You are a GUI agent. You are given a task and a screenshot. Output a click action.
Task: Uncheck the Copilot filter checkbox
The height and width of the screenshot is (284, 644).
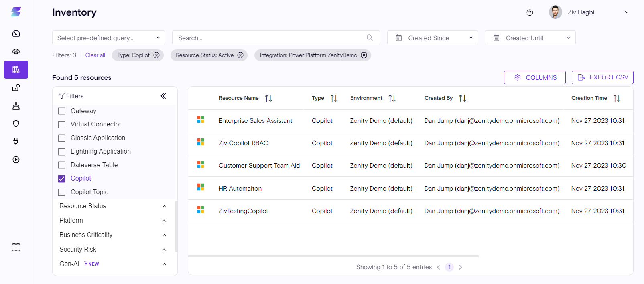(62, 179)
